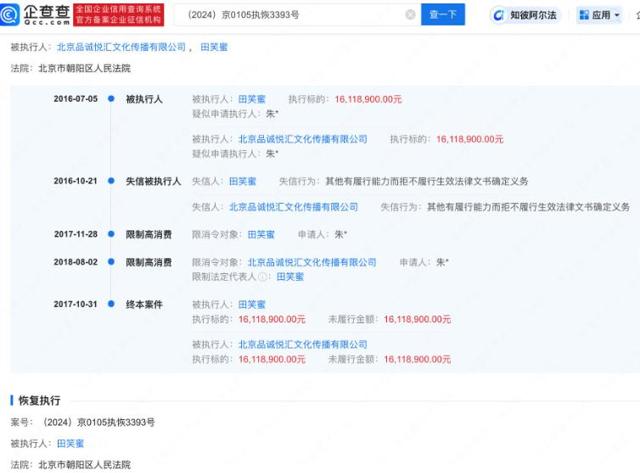
Task: Click the 应用 grid icon
Action: pos(584,16)
